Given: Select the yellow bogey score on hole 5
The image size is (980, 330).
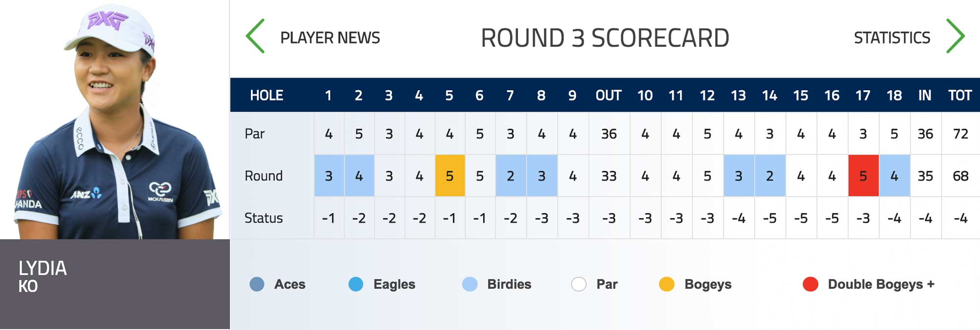Looking at the screenshot, I should 450,176.
